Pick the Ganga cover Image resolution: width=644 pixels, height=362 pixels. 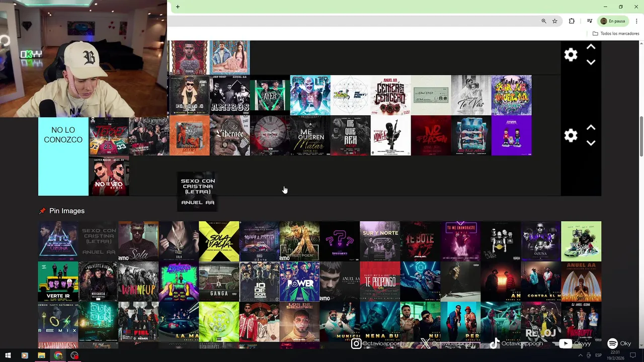[219, 282]
